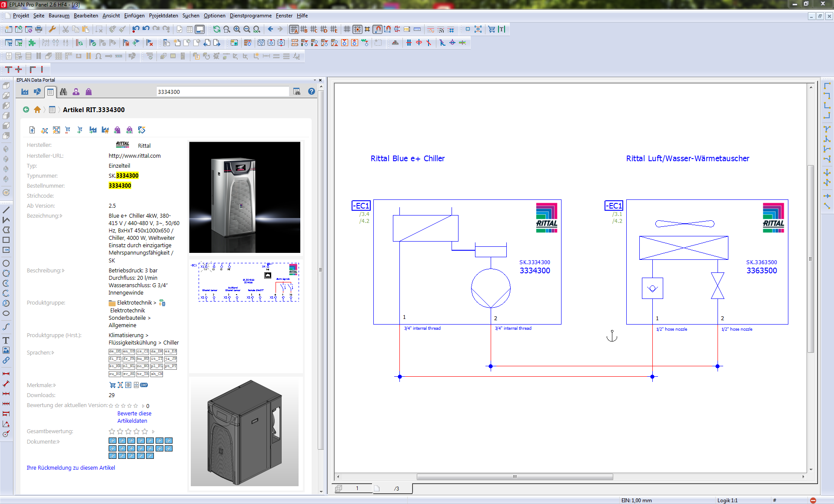Viewport: 834px width, 504px height.
Task: Click the purple shopping bag icon
Action: [x=89, y=92]
